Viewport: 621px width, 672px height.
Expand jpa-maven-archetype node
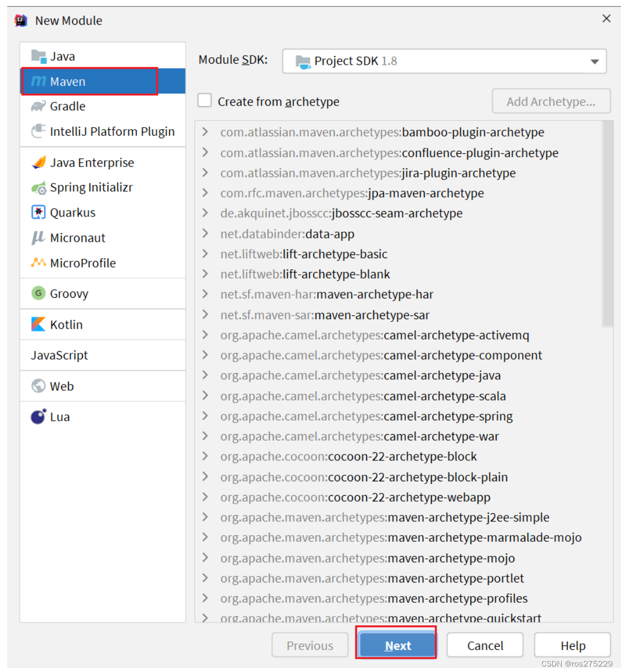[205, 193]
